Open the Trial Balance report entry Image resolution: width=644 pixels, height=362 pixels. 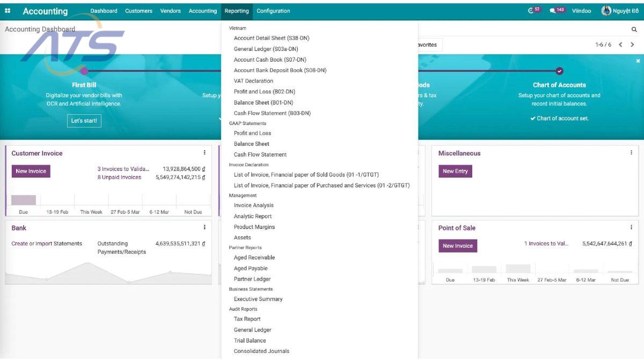[x=250, y=341]
